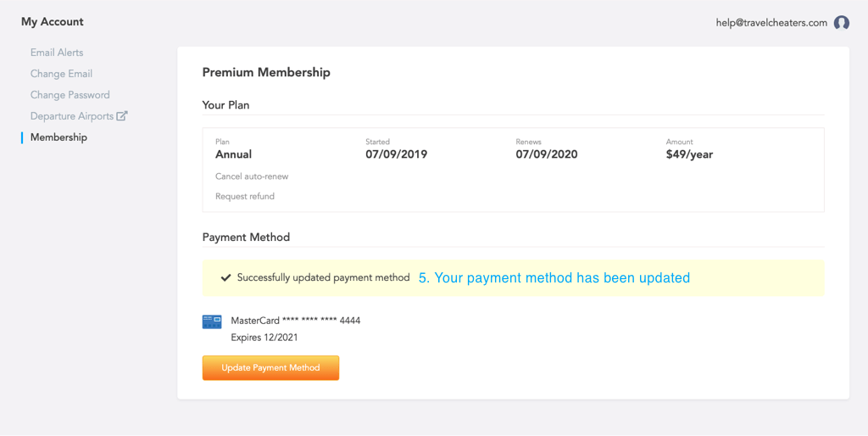Click the Request refund link
This screenshot has width=868, height=436.
pos(245,196)
